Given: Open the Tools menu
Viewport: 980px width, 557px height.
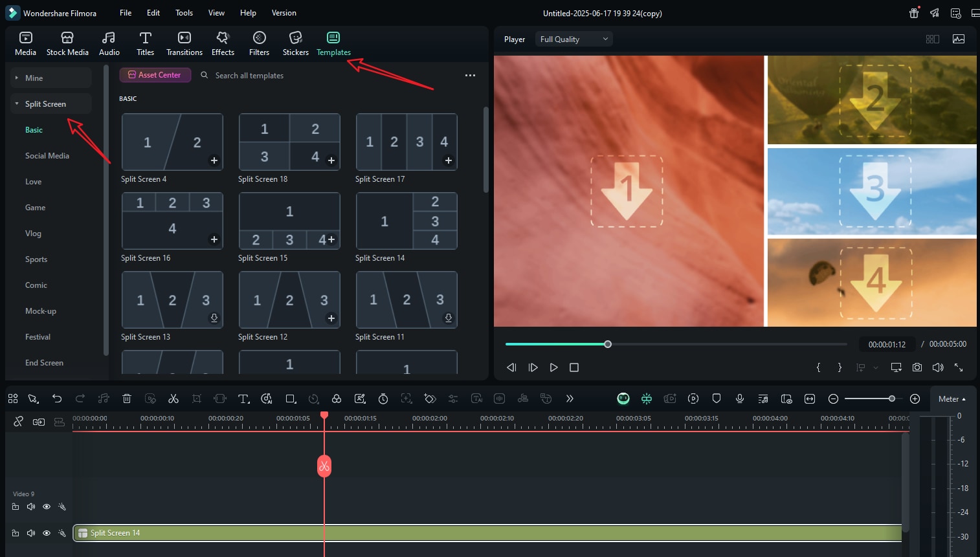Looking at the screenshot, I should [184, 13].
